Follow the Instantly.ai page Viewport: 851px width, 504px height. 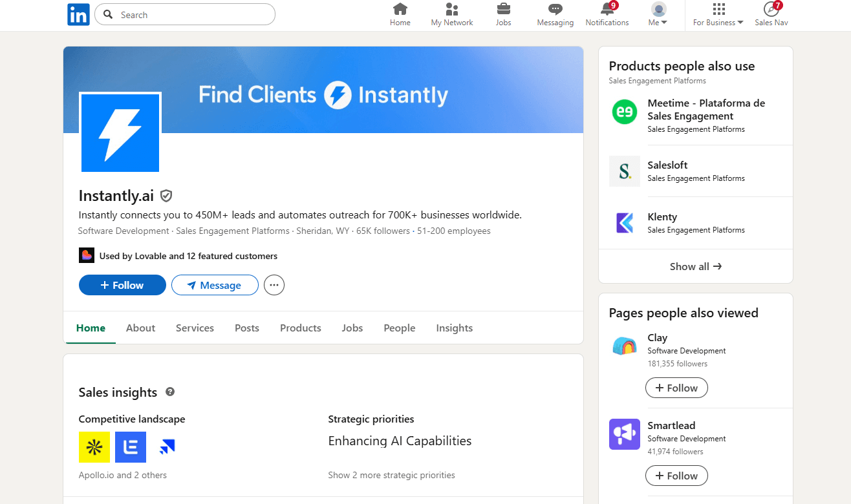tap(122, 285)
